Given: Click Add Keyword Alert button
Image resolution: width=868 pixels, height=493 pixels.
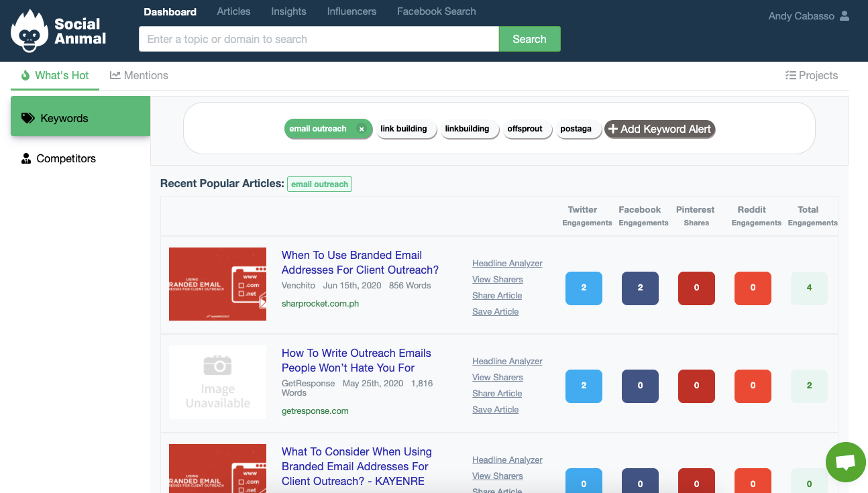Looking at the screenshot, I should (x=660, y=129).
